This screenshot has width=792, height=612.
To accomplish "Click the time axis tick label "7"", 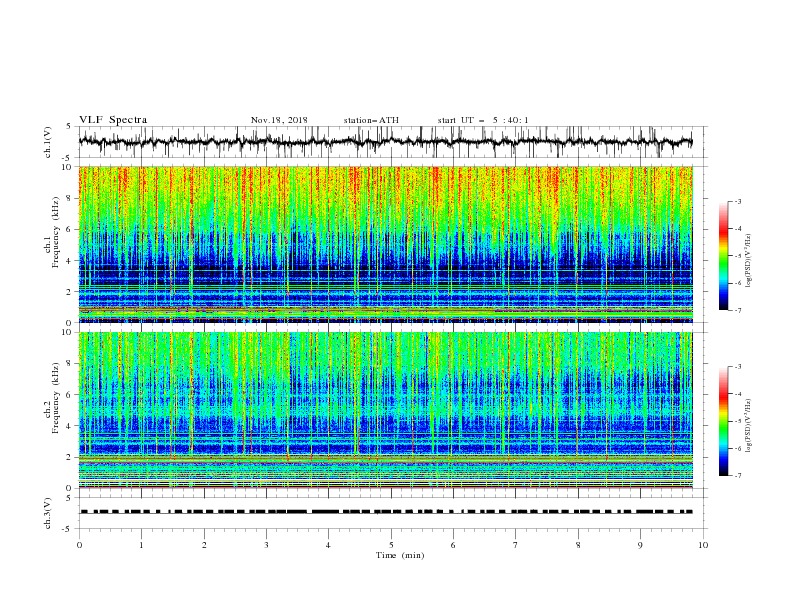I will click(x=516, y=545).
